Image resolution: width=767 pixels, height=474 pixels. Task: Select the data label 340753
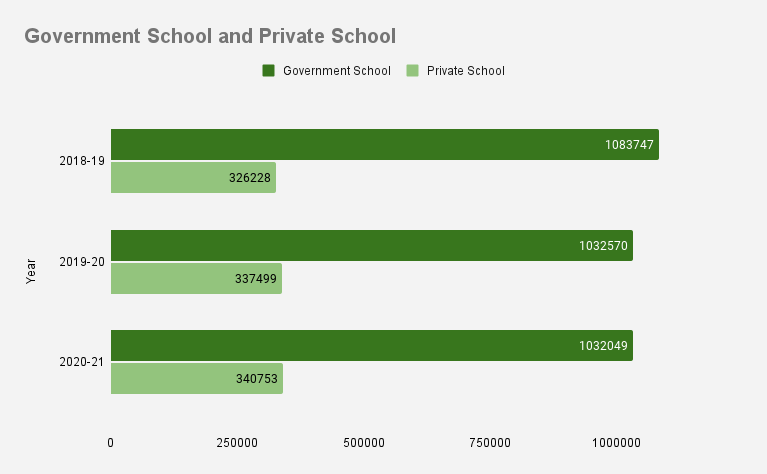coord(255,379)
